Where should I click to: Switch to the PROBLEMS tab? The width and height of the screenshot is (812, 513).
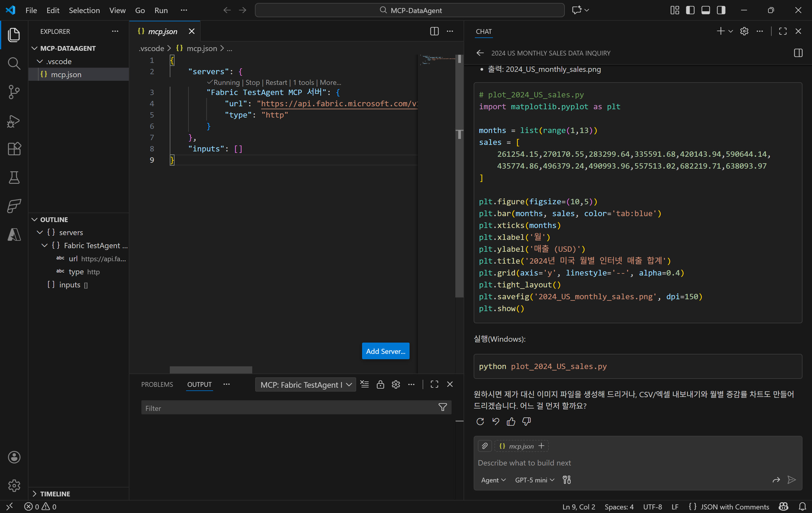[157, 384]
